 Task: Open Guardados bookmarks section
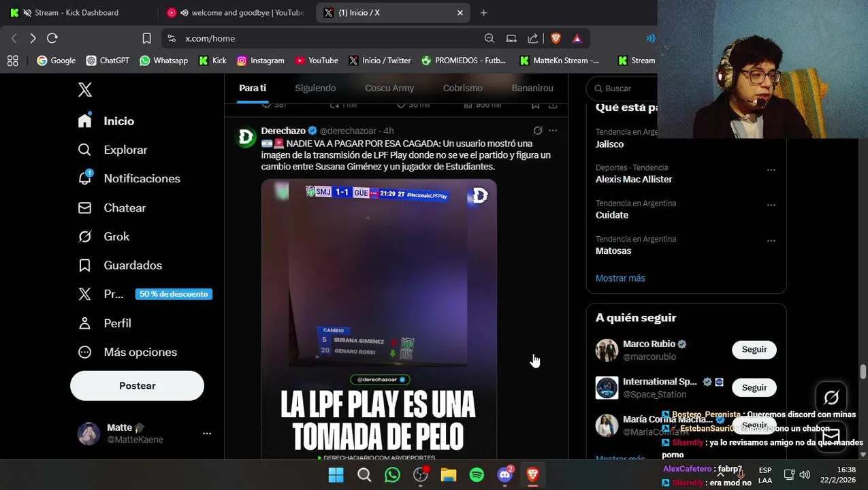[120, 265]
